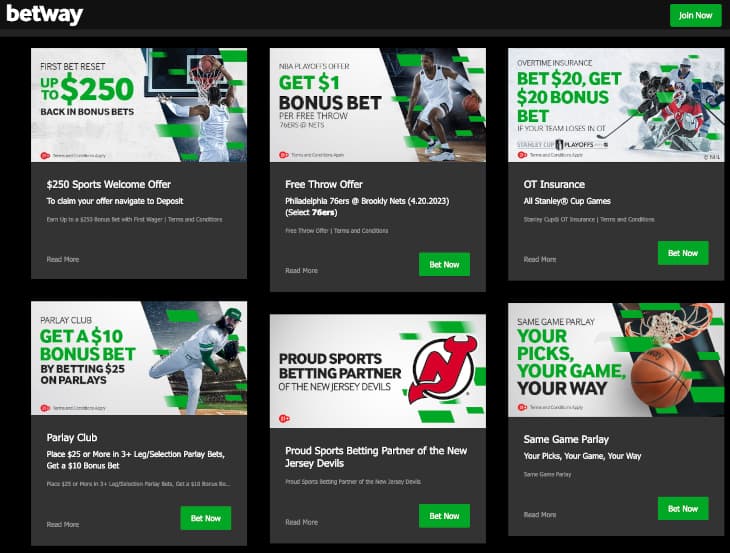Open the Get $1 Bonus Bet banner
This screenshot has height=553, width=730.
point(378,105)
